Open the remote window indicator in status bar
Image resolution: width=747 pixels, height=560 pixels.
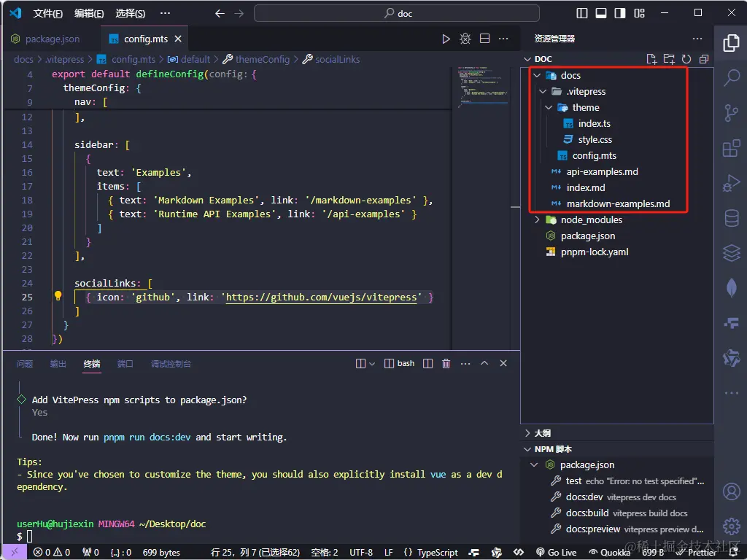tap(15, 553)
